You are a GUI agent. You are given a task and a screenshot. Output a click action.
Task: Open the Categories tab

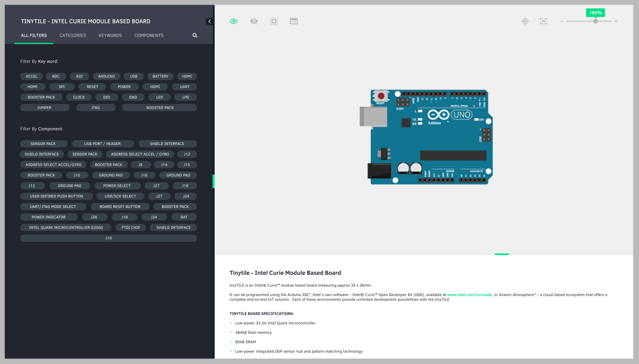(72, 36)
